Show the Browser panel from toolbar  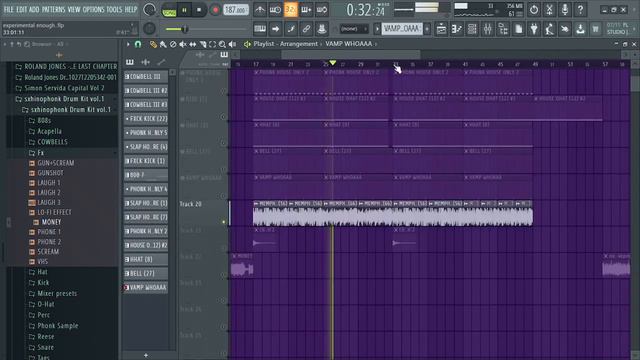click(x=503, y=29)
